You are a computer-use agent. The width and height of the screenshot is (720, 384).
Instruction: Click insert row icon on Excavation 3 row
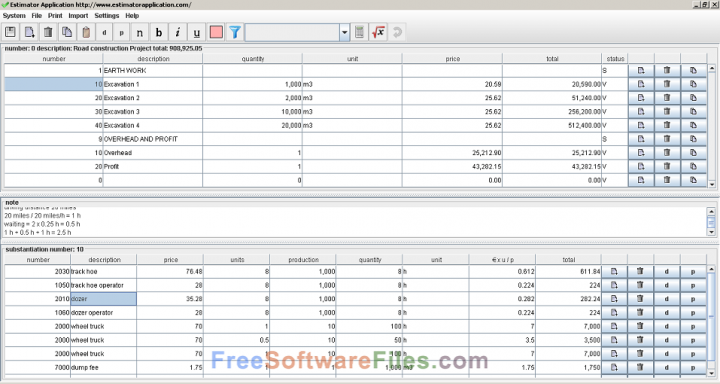click(x=641, y=112)
